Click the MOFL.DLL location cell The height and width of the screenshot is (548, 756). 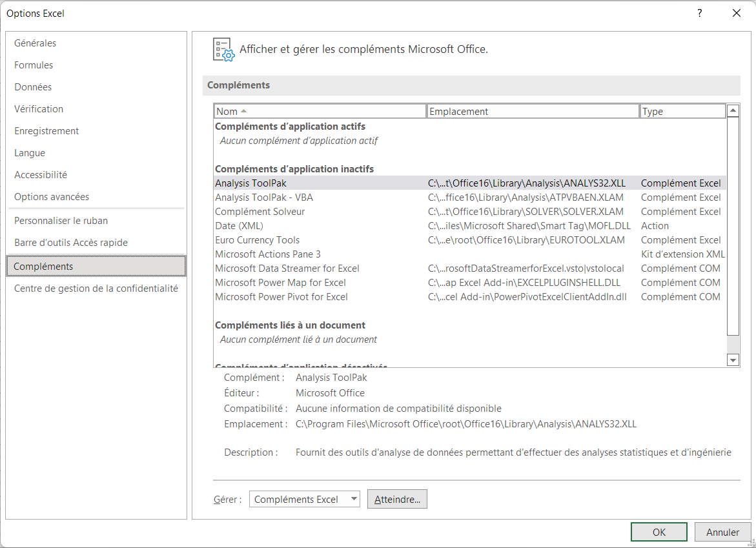tap(529, 226)
